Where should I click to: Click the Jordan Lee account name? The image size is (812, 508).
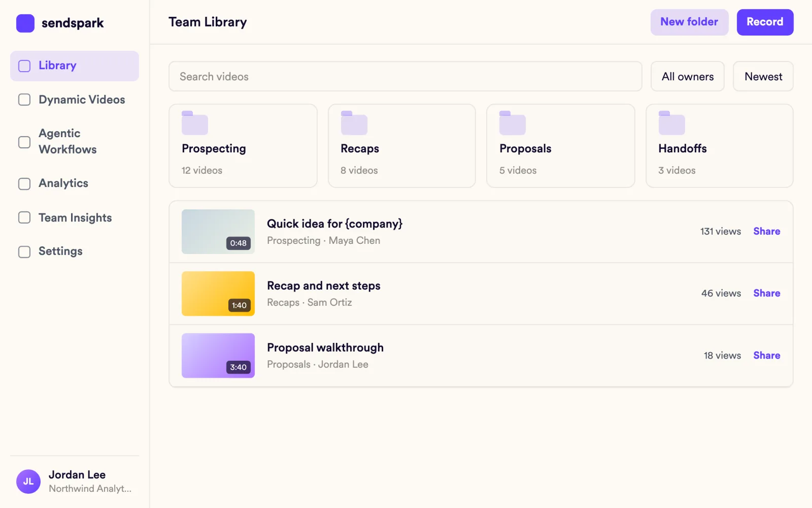pyautogui.click(x=77, y=474)
